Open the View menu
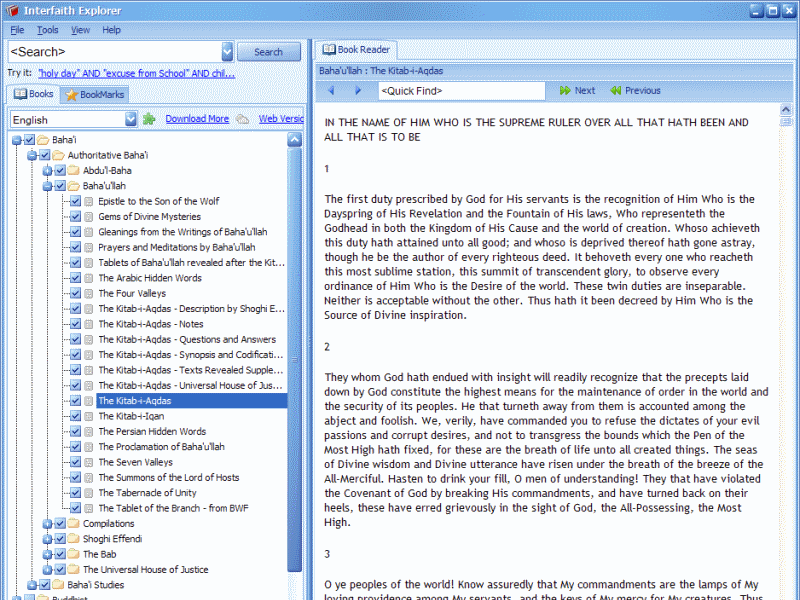 [x=80, y=30]
